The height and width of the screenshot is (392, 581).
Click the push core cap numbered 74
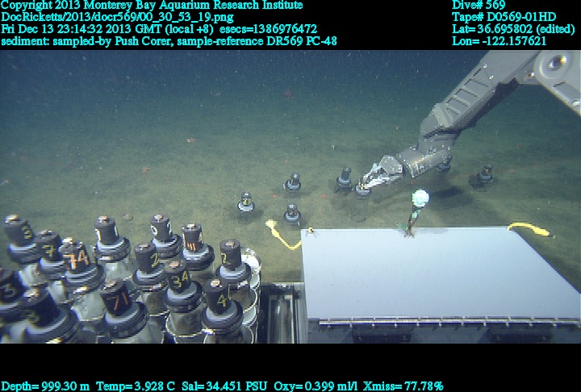77,257
